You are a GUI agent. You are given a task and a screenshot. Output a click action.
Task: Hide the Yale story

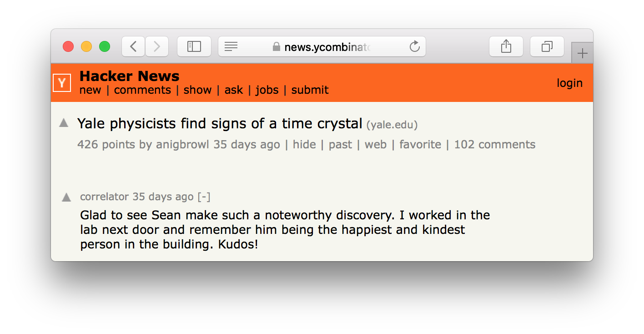pos(304,145)
